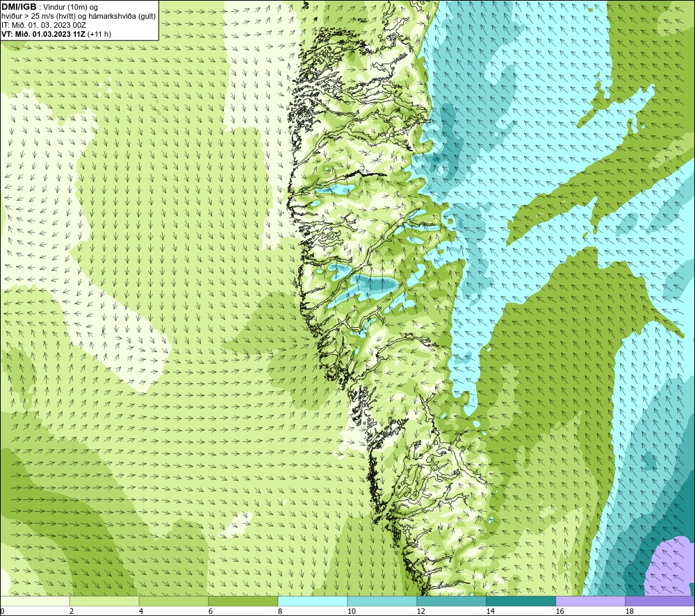The width and height of the screenshot is (695, 616).
Task: Select the color bar segment between 12 and 14
Action: coord(451,601)
